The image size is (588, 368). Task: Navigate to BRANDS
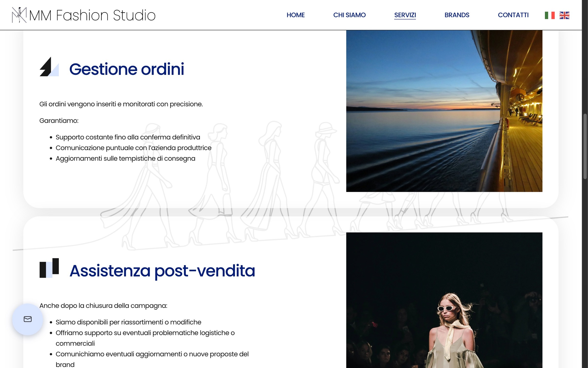click(x=457, y=15)
